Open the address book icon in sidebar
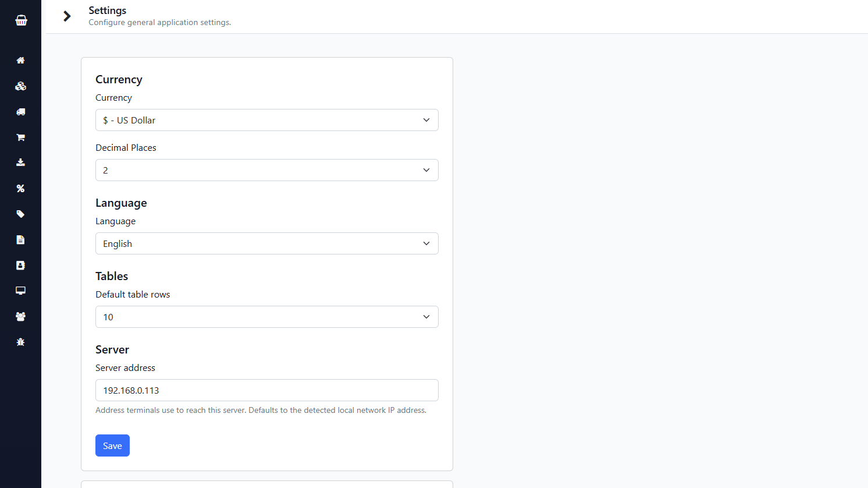This screenshot has width=868, height=488. click(20, 265)
